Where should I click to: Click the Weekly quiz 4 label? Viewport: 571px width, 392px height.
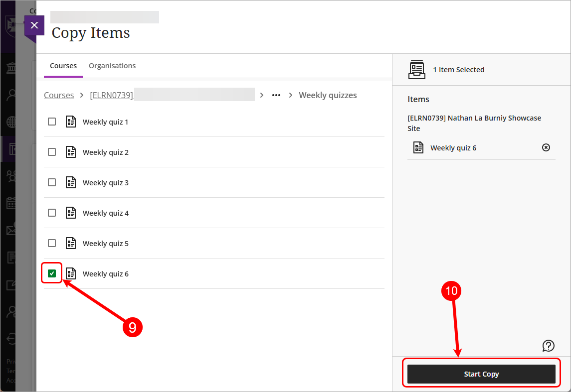105,213
